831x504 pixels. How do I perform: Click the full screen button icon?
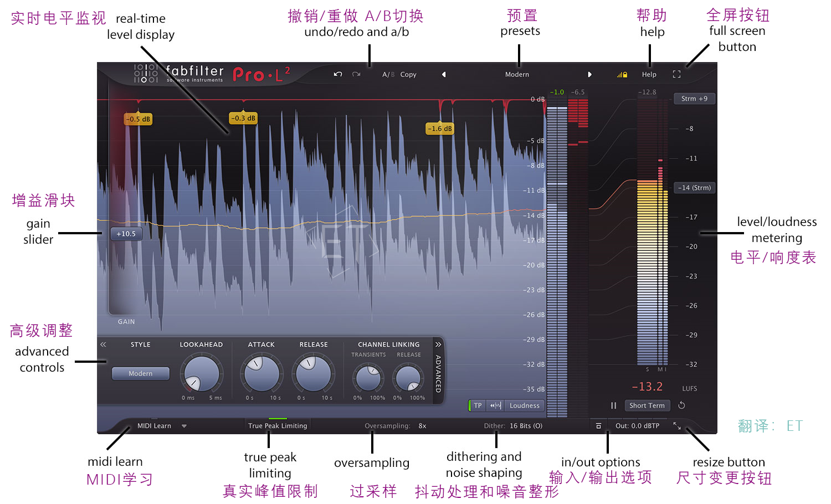(676, 74)
